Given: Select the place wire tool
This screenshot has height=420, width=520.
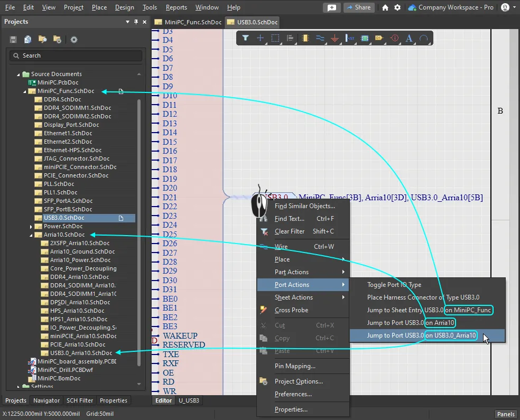Looking at the screenshot, I should pos(320,38).
